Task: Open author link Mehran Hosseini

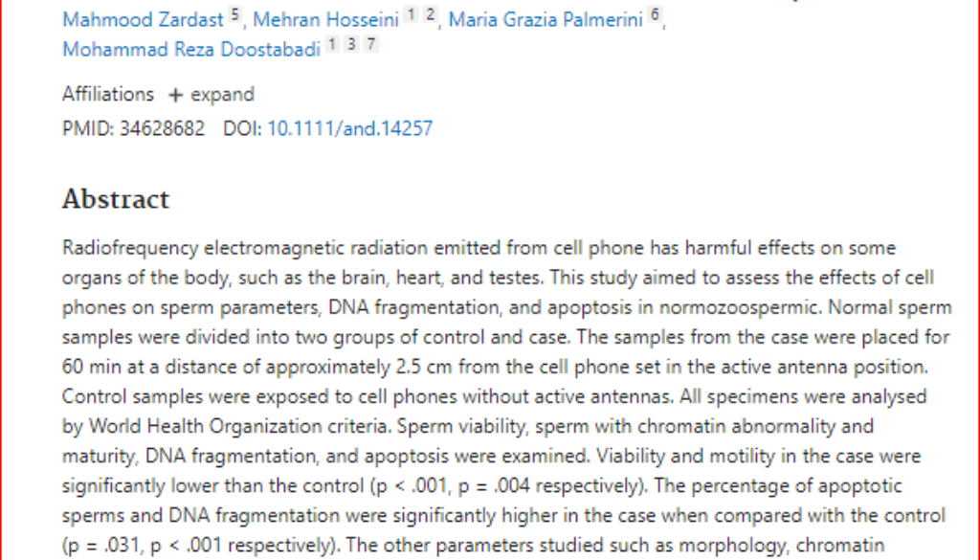Action: [x=325, y=20]
